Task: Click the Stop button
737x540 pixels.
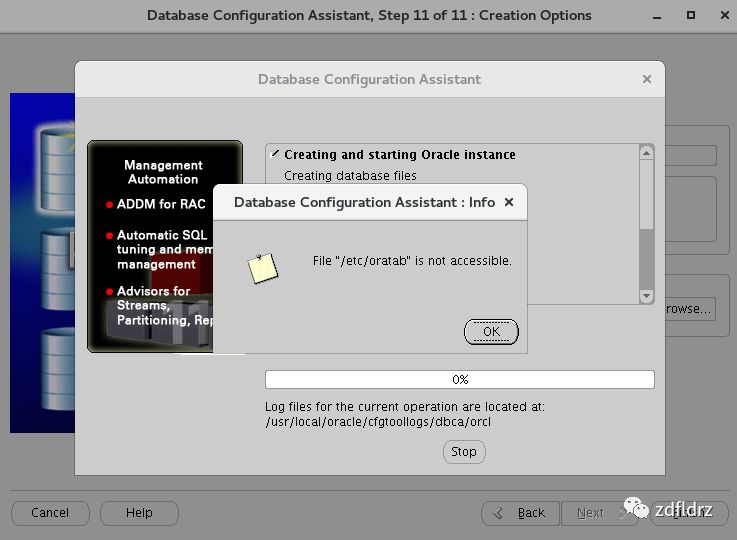Action: 464,452
